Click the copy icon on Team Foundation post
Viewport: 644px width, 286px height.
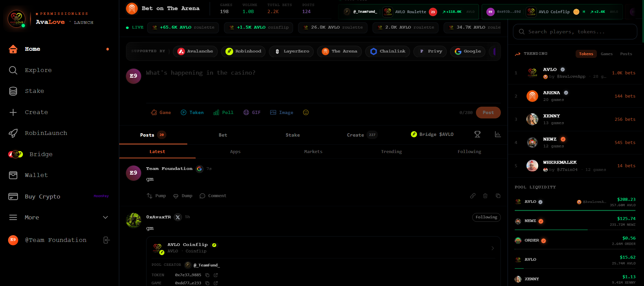coord(498,196)
